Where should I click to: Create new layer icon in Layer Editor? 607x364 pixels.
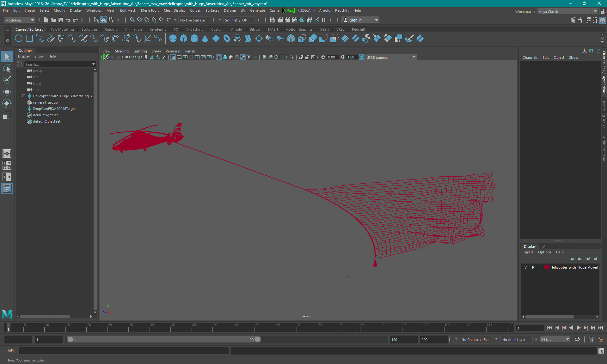588,259
